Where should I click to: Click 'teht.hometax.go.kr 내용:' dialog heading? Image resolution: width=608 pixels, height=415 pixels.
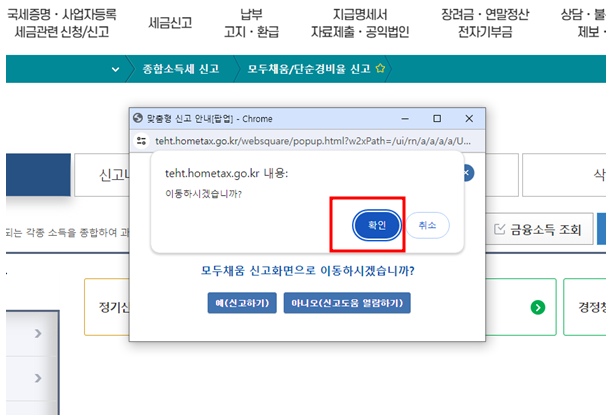[227, 173]
